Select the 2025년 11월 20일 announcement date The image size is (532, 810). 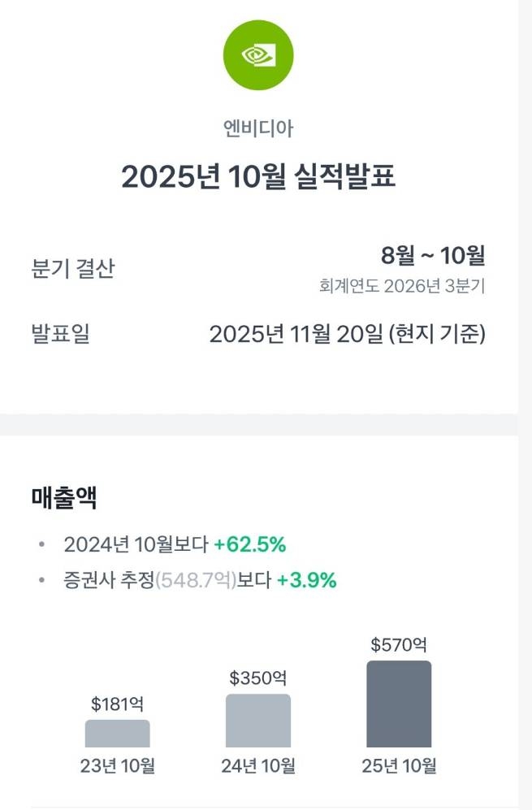click(347, 334)
